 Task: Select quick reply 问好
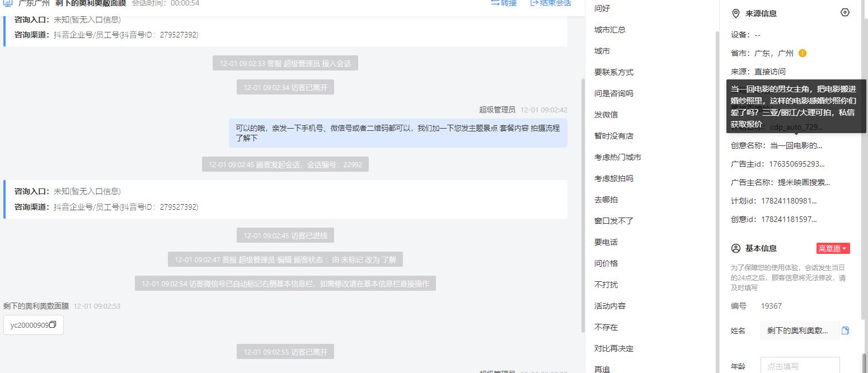coord(602,8)
